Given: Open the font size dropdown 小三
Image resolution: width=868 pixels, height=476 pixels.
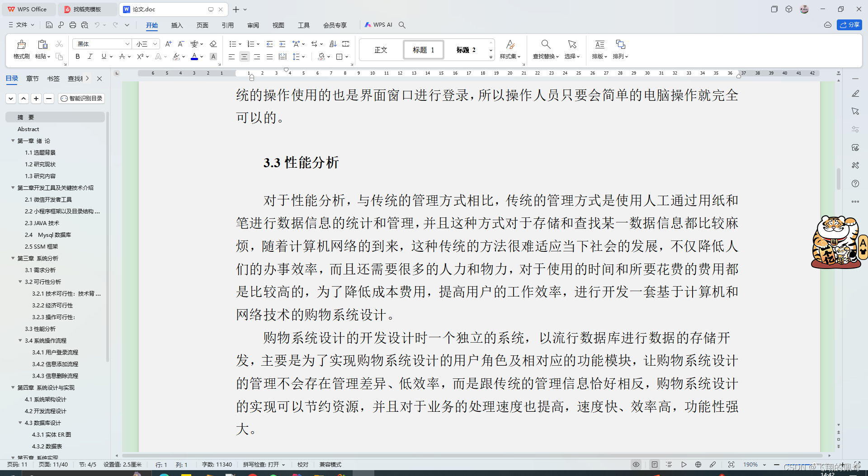Looking at the screenshot, I should [155, 44].
